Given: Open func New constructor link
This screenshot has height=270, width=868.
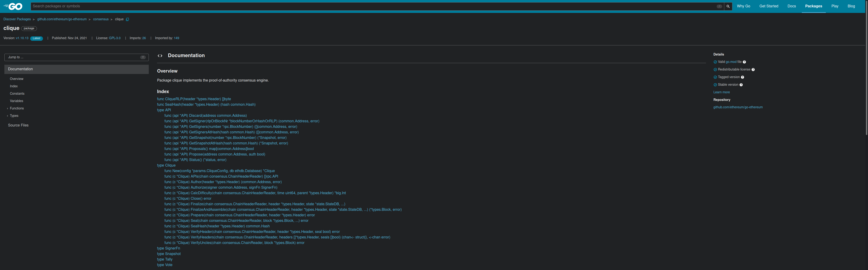Looking at the screenshot, I should click(x=220, y=171).
